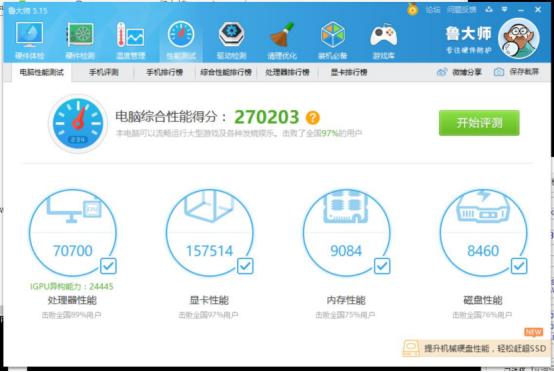
Task: Click the camera icon for 保存截屏
Action: coord(499,72)
